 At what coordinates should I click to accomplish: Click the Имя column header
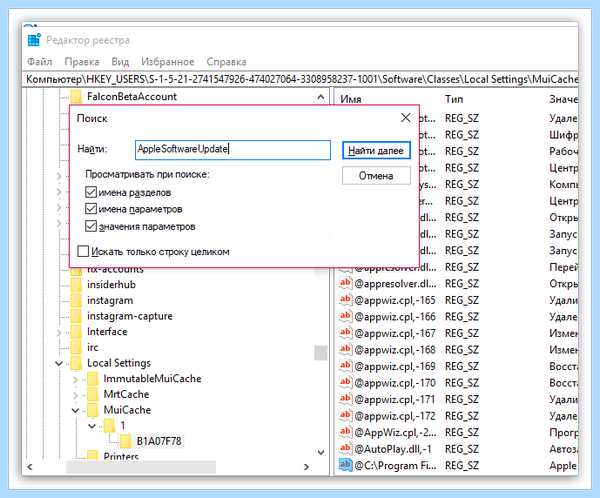click(x=351, y=99)
